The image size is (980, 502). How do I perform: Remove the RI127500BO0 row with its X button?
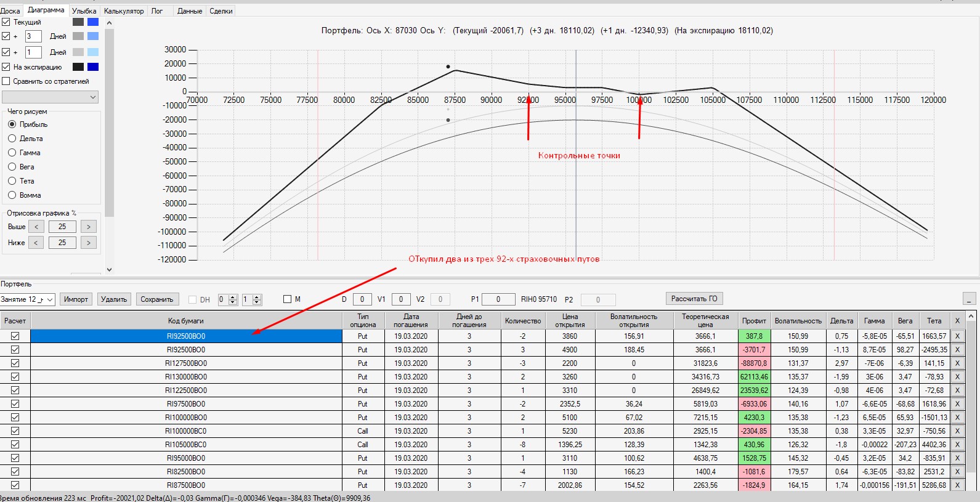point(957,363)
